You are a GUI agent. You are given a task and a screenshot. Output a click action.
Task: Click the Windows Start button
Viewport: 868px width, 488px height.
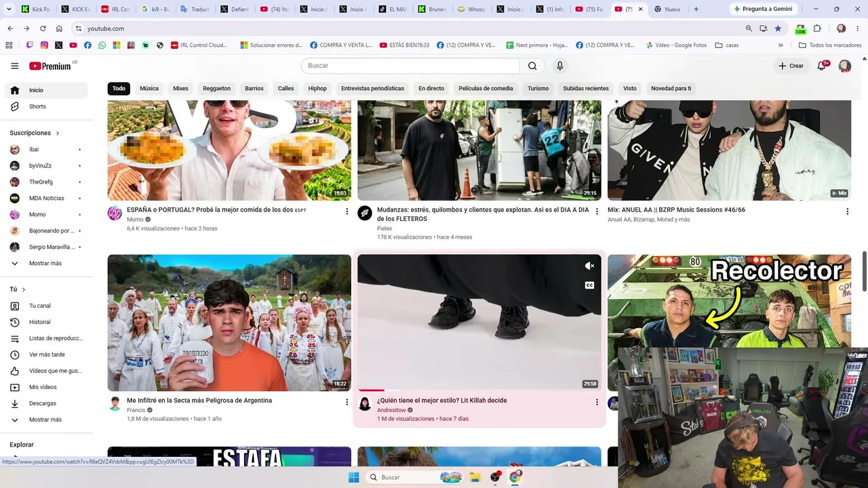point(353,477)
